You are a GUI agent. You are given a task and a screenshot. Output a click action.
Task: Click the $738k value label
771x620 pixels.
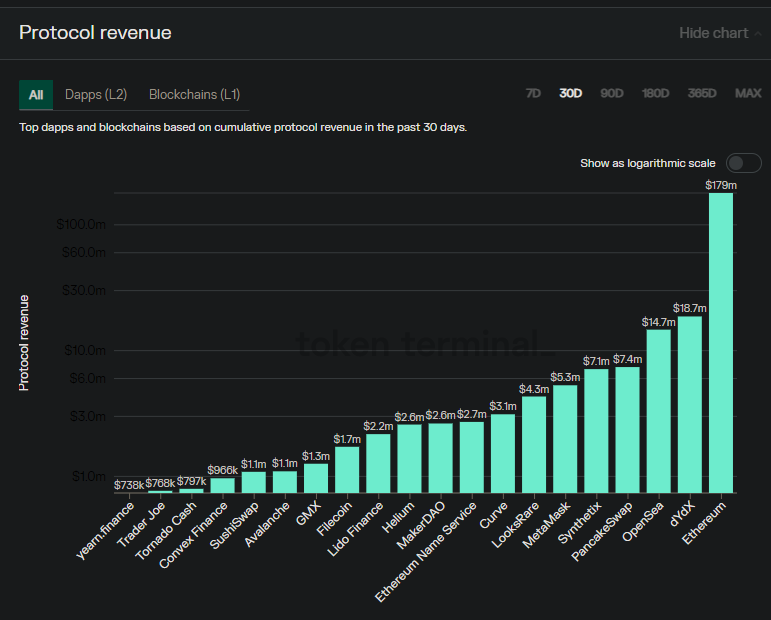click(129, 485)
